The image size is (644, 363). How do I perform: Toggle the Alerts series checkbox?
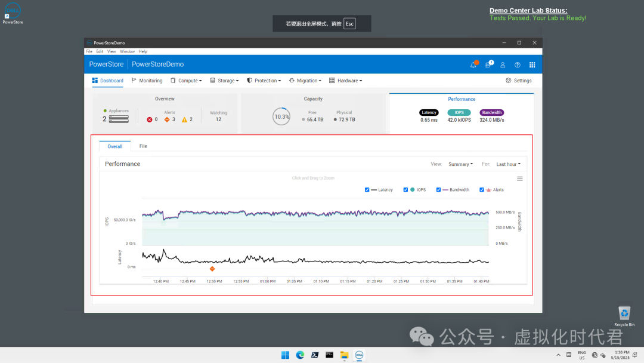coord(482,190)
